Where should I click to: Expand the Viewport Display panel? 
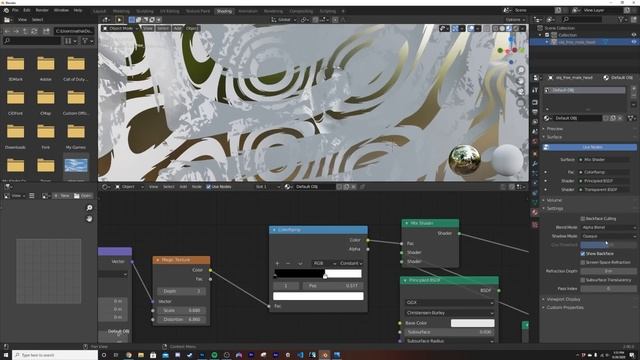[563, 299]
